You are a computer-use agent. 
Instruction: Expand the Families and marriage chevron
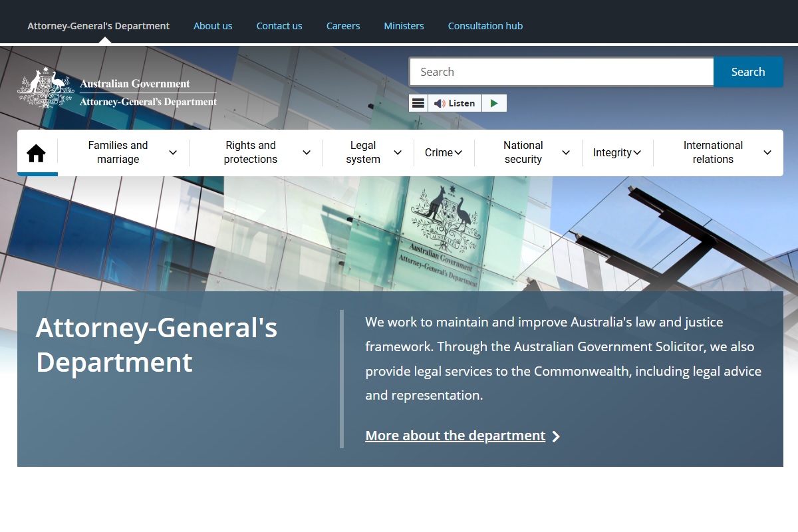(173, 152)
